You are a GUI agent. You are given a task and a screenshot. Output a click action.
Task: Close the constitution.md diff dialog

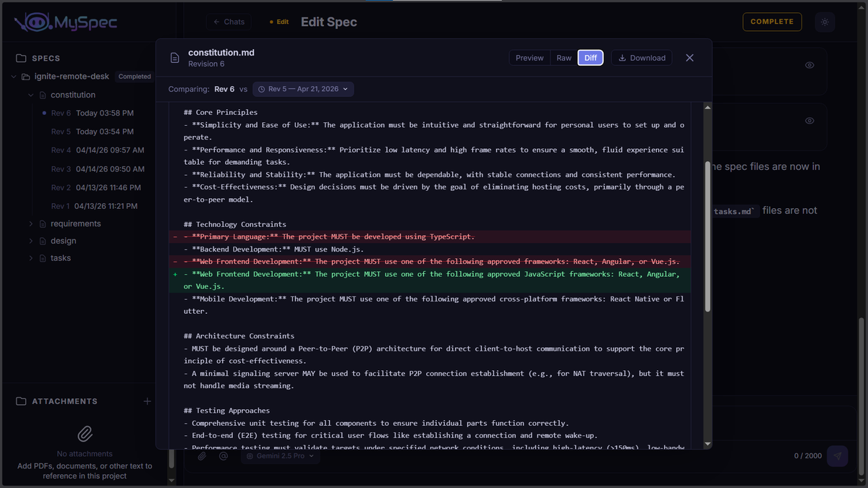[689, 58]
